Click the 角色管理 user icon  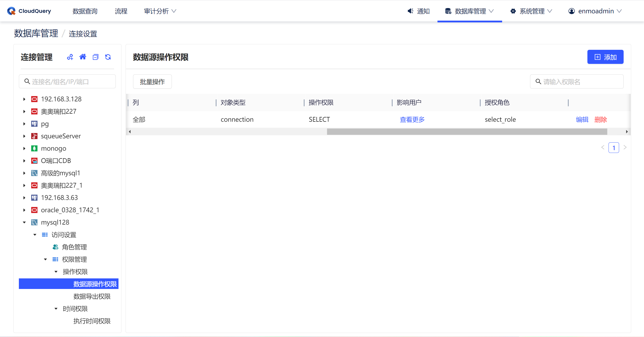point(55,247)
